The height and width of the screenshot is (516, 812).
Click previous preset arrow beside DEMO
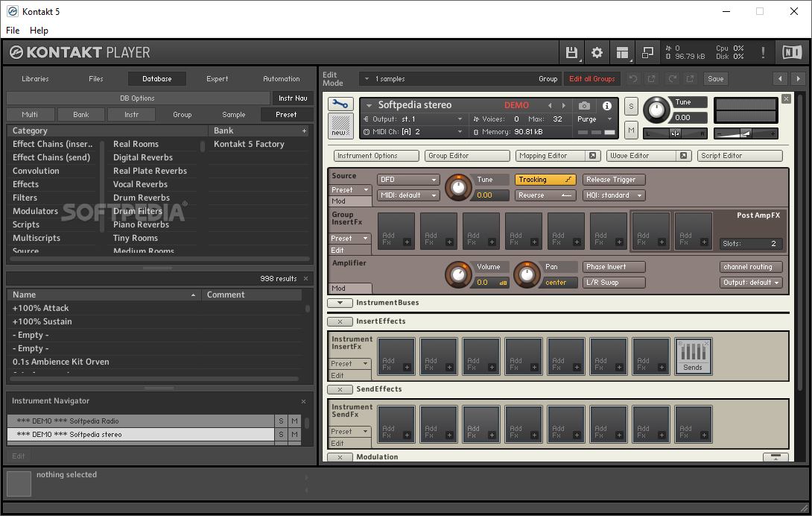[550, 105]
